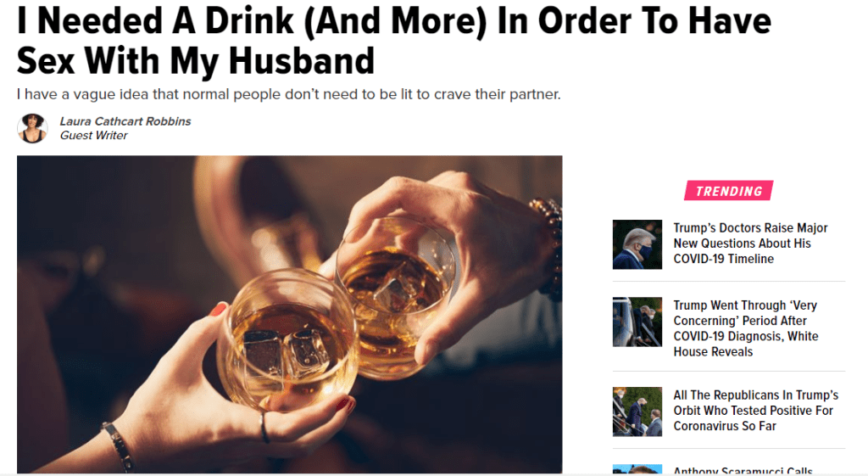Click the whiskey glasses hero image

coord(290,314)
